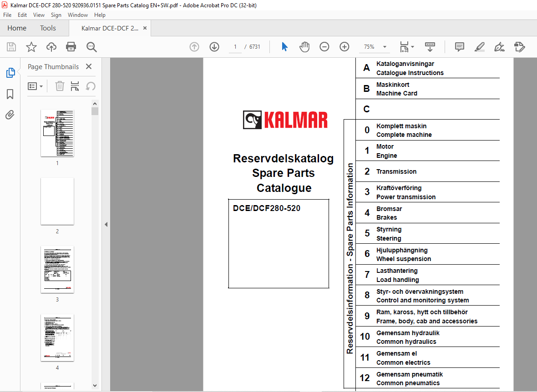Select page 4 thumbnail

pos(57,337)
